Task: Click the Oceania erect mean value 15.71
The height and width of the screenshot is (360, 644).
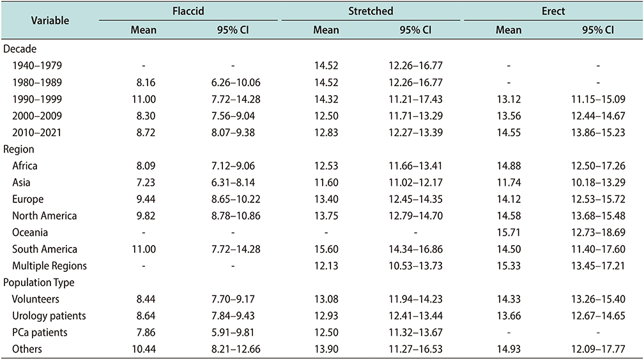Action: [508, 232]
